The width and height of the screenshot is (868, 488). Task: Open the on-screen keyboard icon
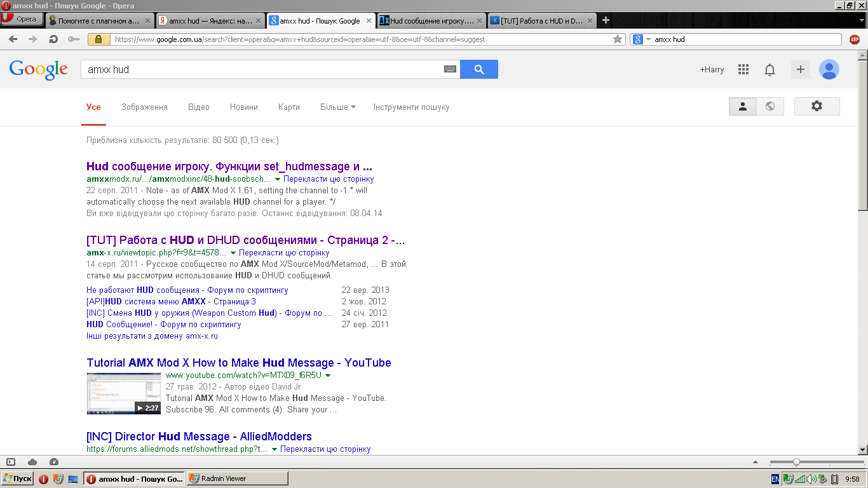tap(451, 69)
